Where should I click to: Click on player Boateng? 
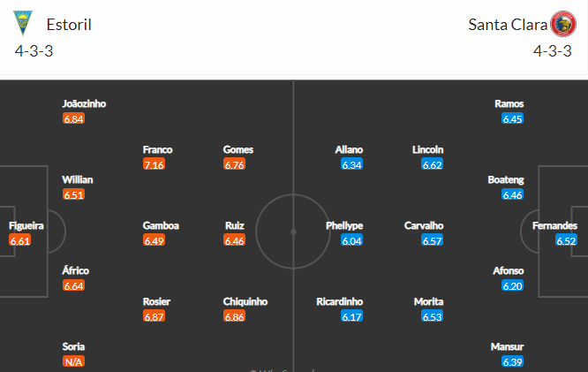(506, 179)
